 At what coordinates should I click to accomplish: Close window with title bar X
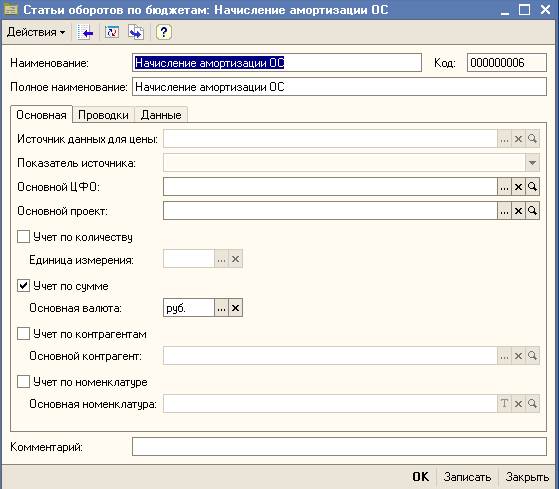(545, 9)
